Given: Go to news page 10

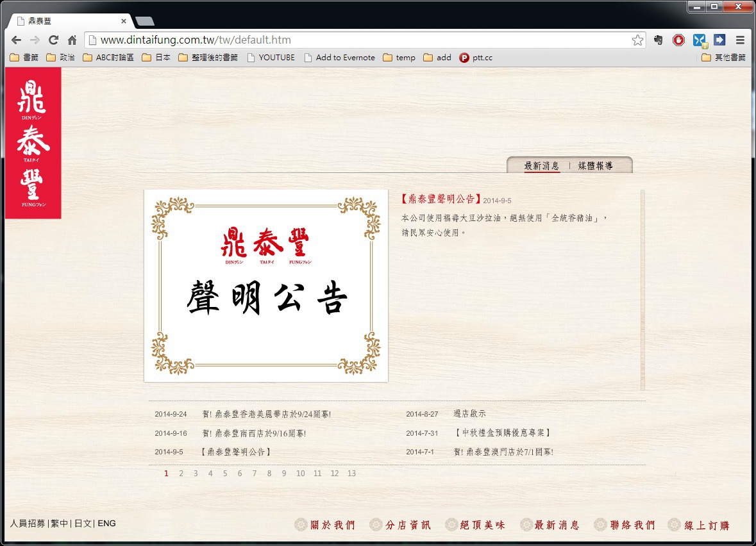Looking at the screenshot, I should [300, 473].
